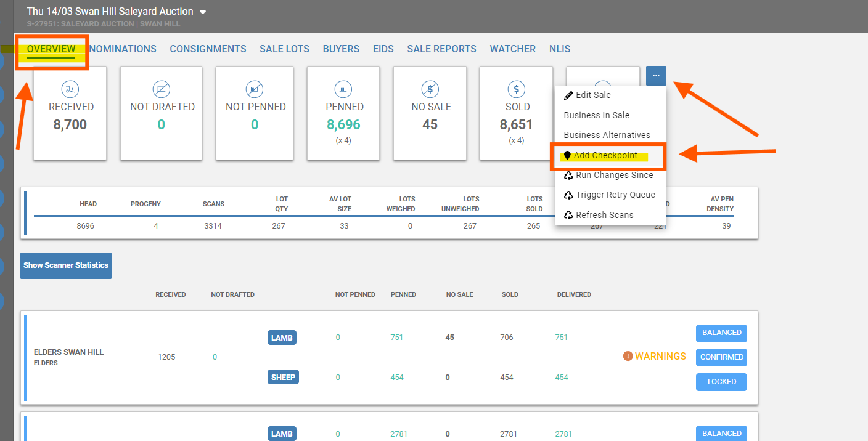Click the three-dot more options button

tap(656, 75)
